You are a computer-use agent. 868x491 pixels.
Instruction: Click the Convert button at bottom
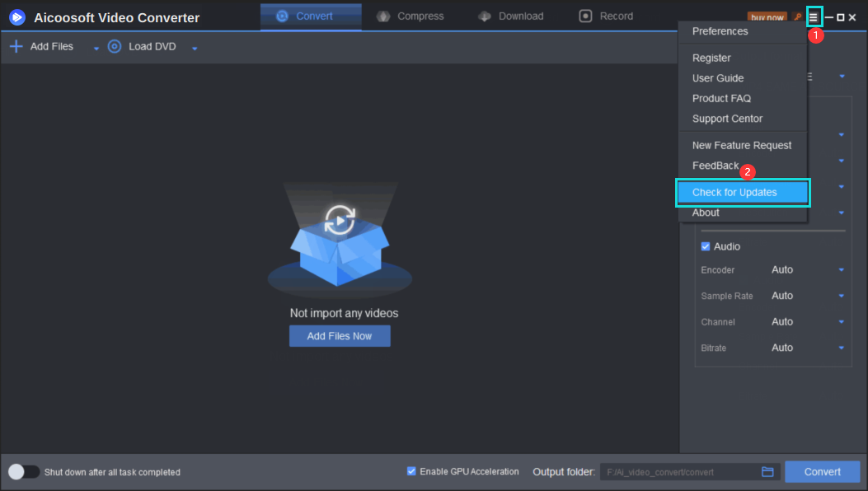click(x=822, y=471)
